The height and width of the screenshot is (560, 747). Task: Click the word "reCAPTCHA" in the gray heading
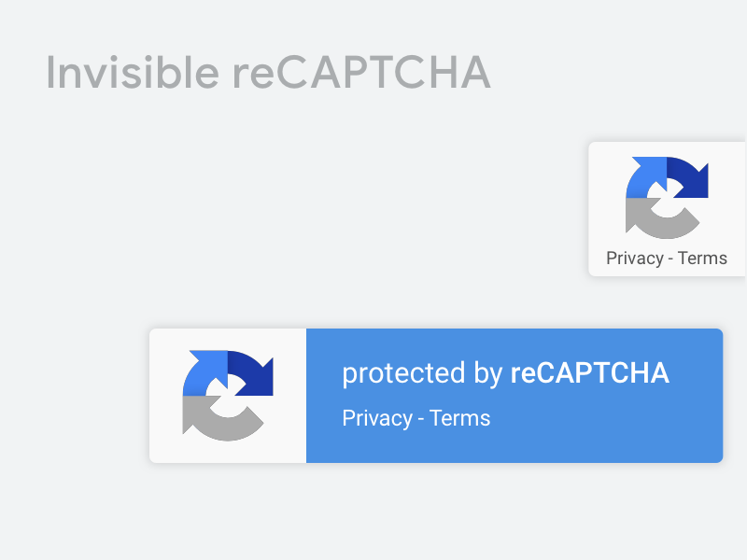click(x=361, y=73)
